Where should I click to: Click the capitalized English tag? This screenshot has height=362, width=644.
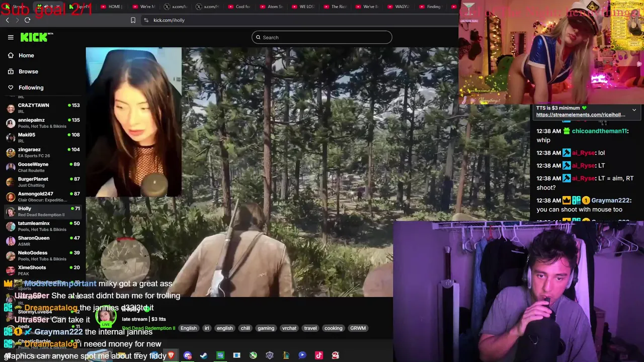189,328
